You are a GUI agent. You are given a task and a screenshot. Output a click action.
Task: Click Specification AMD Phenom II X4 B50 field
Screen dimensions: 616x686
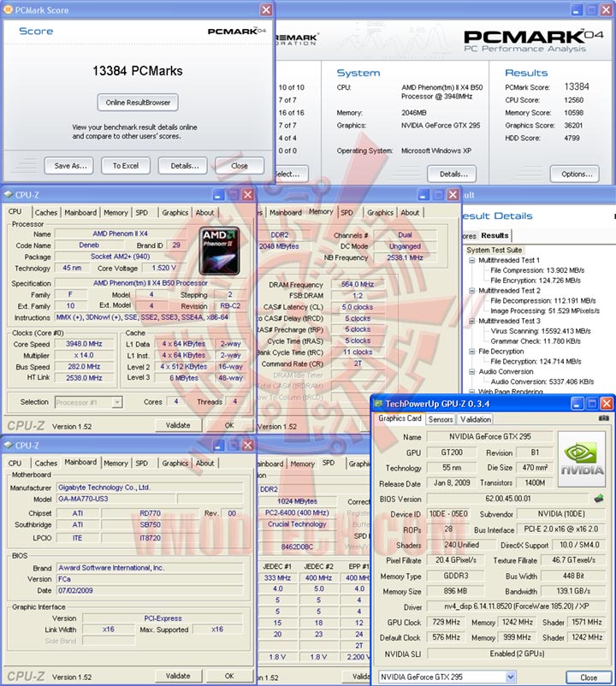pos(150,283)
